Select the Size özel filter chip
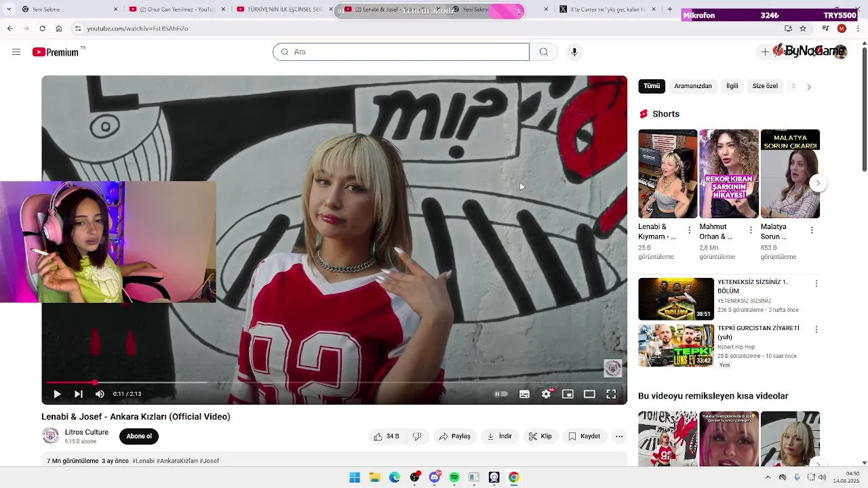Image resolution: width=868 pixels, height=488 pixels. (x=765, y=86)
